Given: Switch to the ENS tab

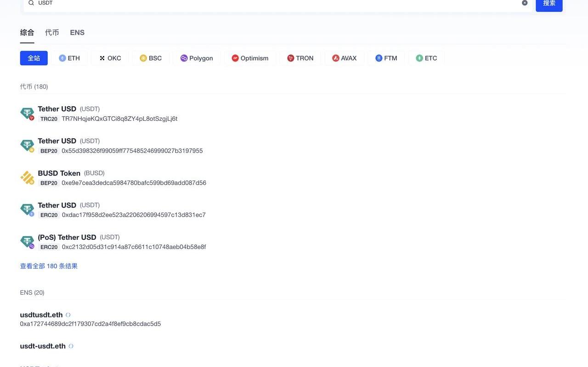Looking at the screenshot, I should click(77, 33).
